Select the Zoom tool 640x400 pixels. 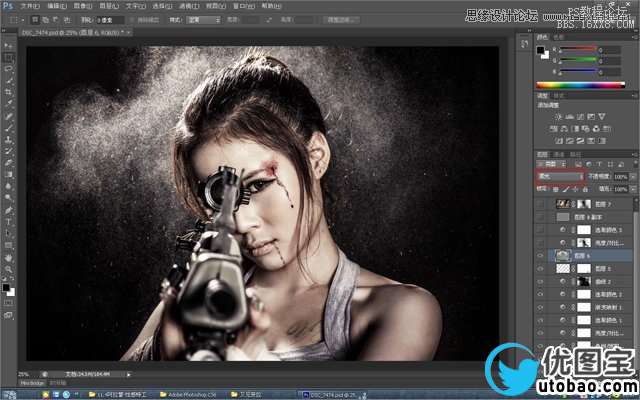(9, 269)
